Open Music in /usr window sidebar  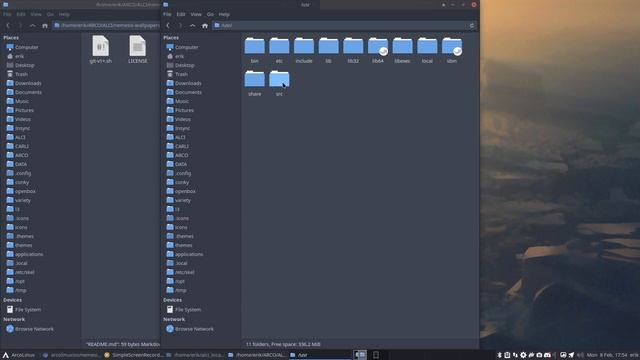click(178, 101)
